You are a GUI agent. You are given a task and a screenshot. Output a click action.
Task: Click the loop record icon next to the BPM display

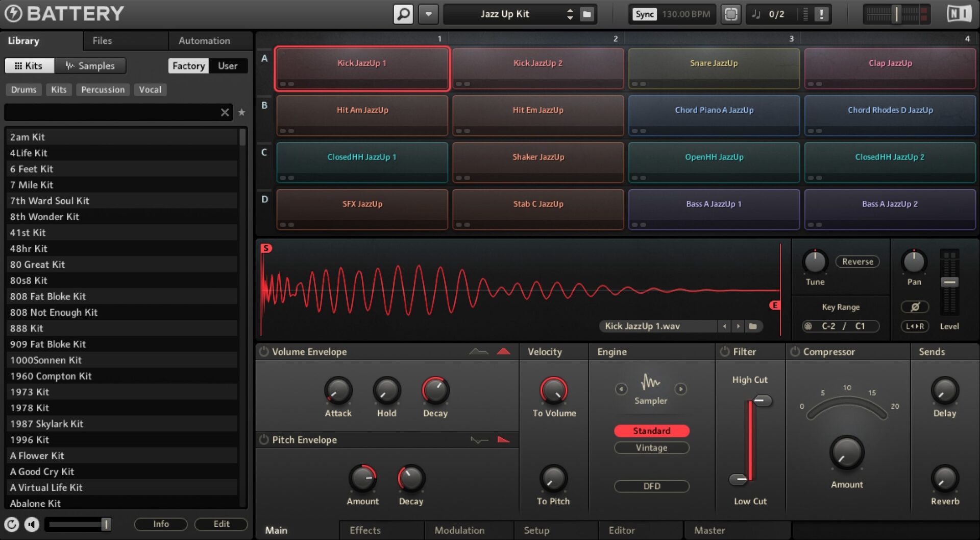click(731, 14)
